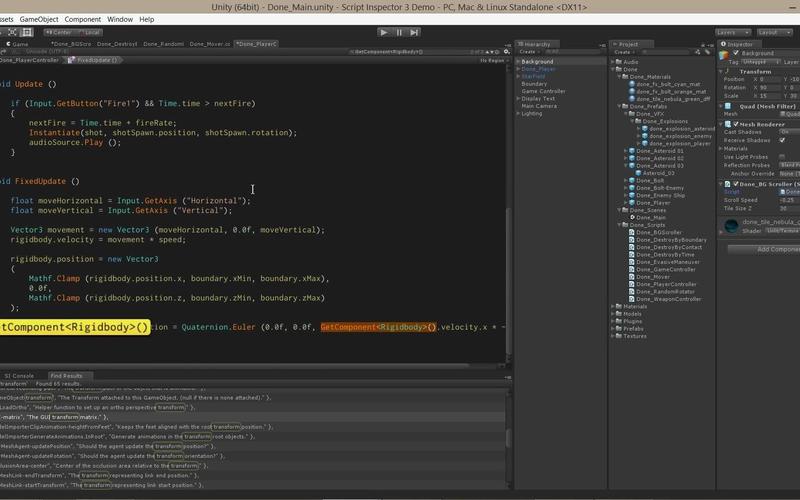This screenshot has height=500, width=800.
Task: Open the Create dropdown in Hierarchy
Action: [x=527, y=52]
